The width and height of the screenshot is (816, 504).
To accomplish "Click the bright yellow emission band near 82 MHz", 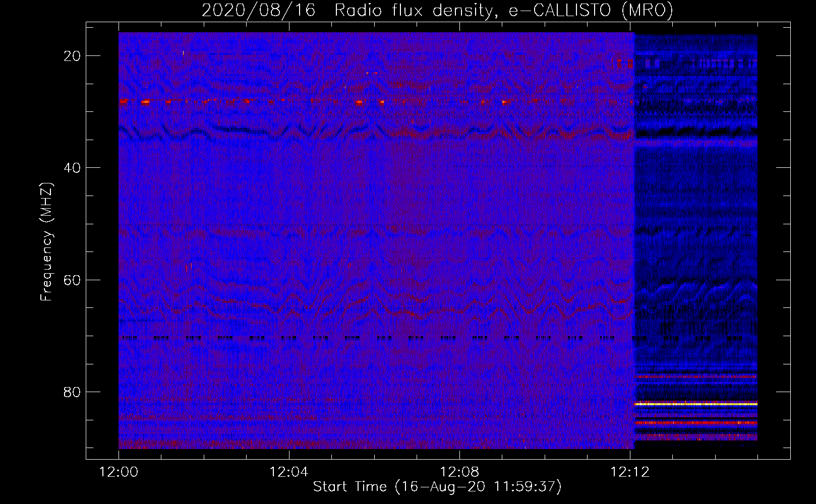I will pos(695,404).
